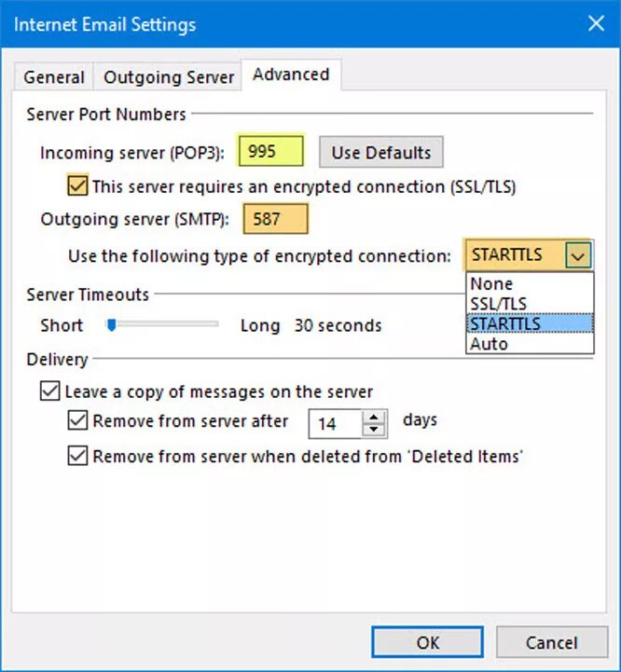Toggle encrypted connection SSL/TLS checkbox
Viewport: 621px width, 672px height.
[77, 186]
